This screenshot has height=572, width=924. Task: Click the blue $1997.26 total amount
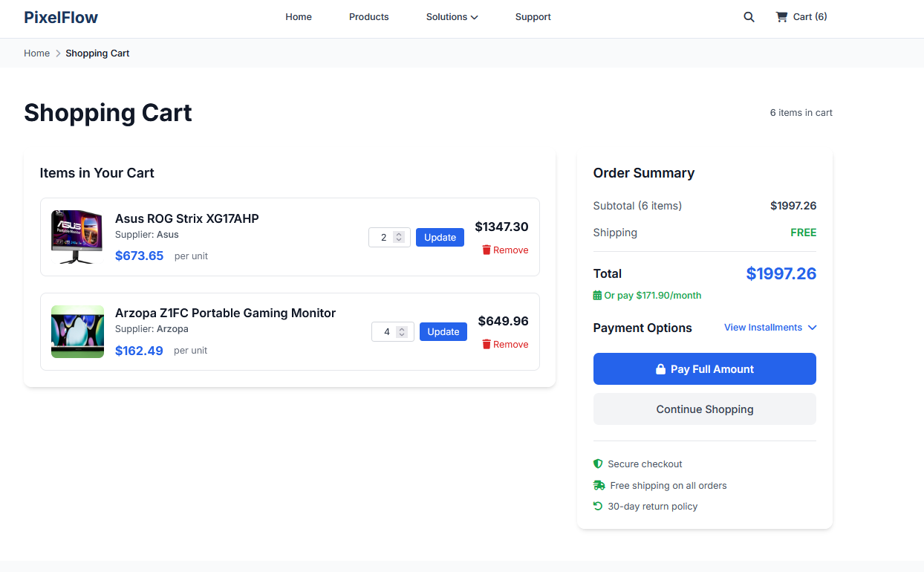(781, 274)
